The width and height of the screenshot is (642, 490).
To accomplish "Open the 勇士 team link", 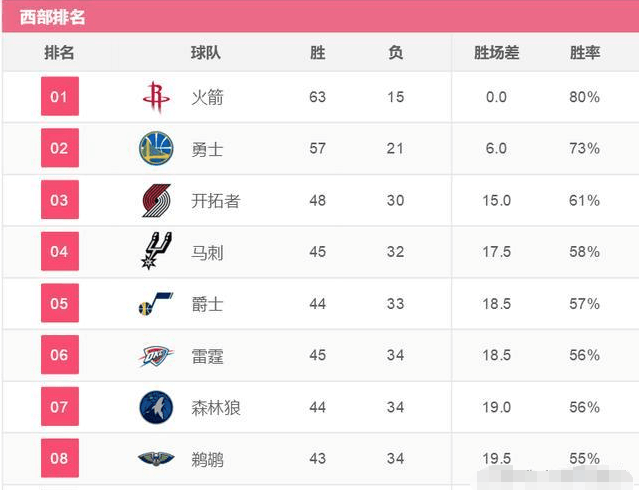I will click(x=207, y=149).
